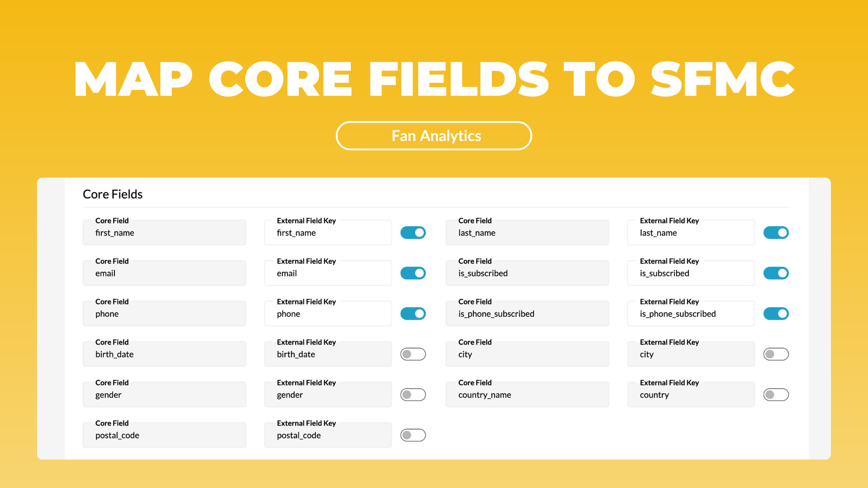Enable the birth_date mapping toggle
The height and width of the screenshot is (488, 868).
[x=413, y=354]
